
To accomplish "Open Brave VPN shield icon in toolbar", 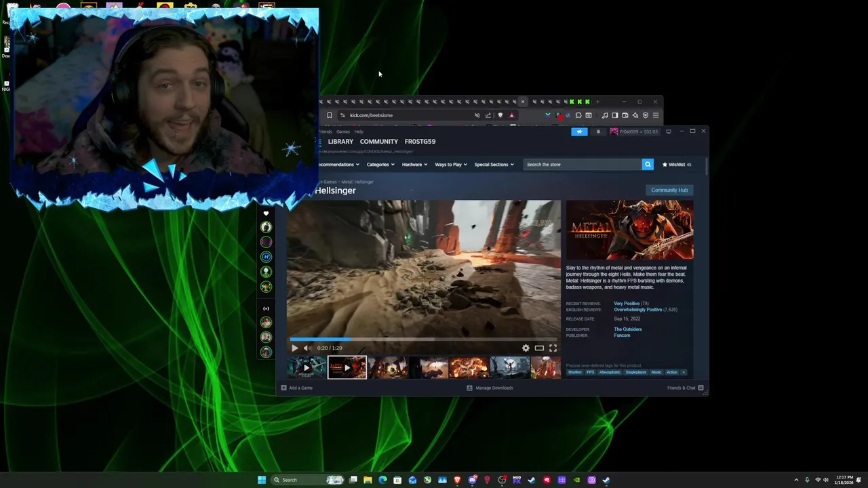I will pos(646,115).
